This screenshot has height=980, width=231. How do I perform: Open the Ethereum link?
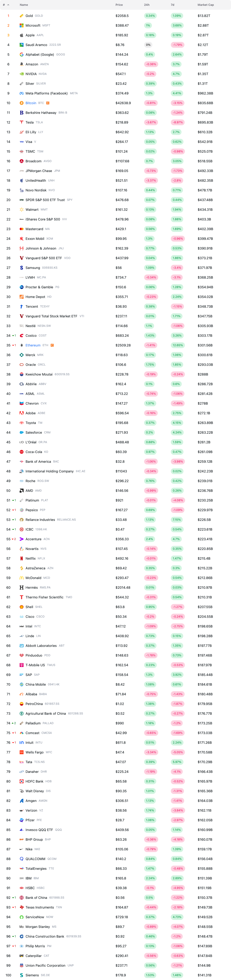(33, 345)
